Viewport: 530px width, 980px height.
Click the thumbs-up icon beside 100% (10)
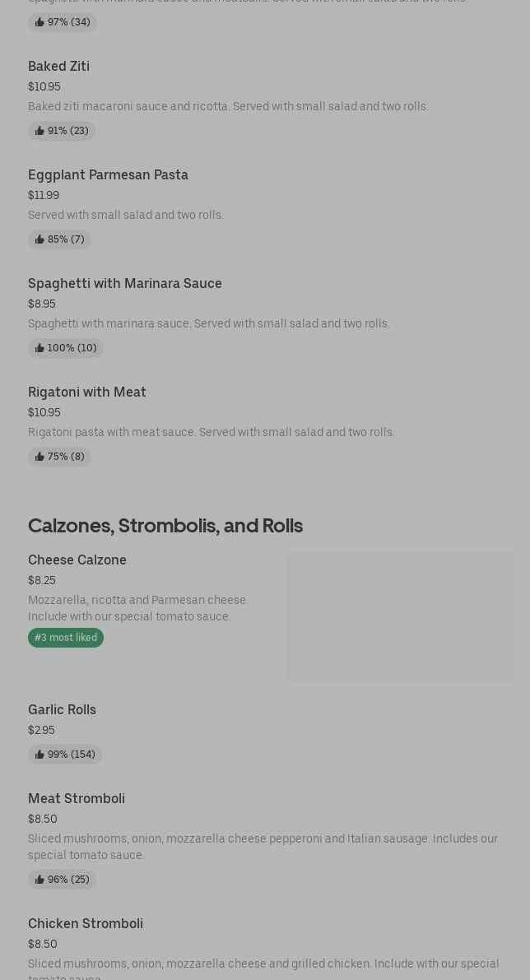(40, 348)
